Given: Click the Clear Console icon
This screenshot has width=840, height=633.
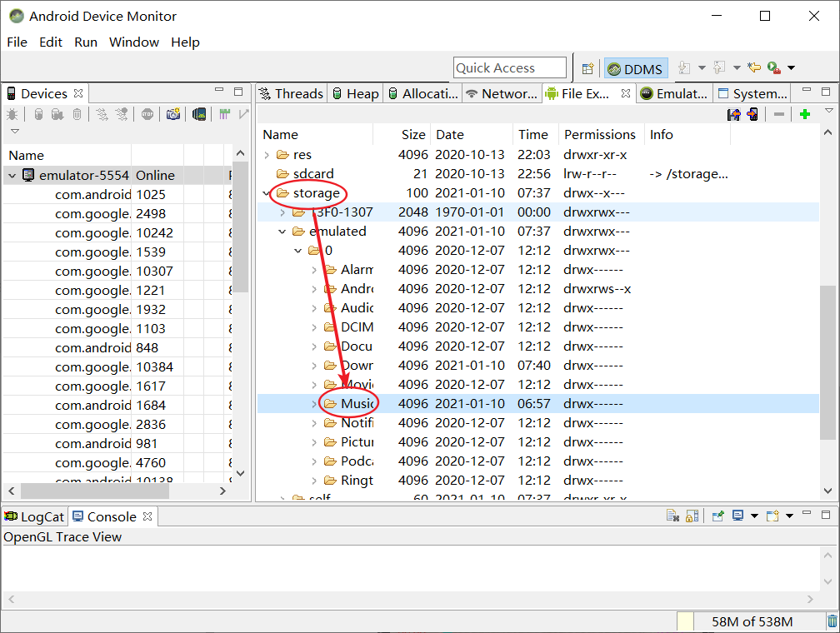Looking at the screenshot, I should click(x=672, y=516).
